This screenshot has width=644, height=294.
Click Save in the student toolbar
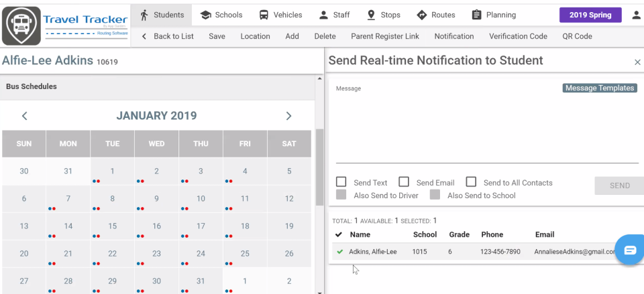click(x=217, y=36)
